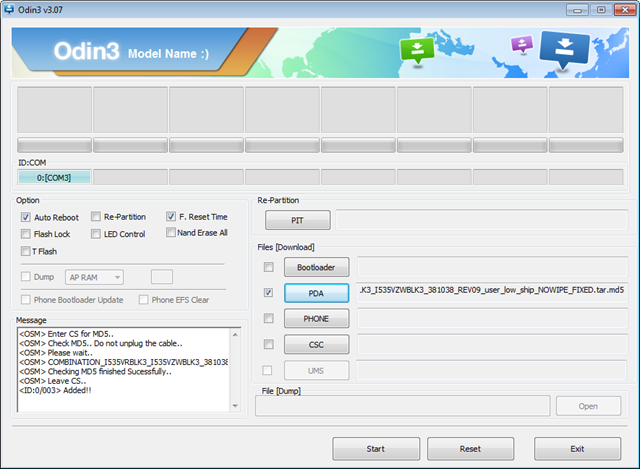Tick the PHONE file checkbox
The height and width of the screenshot is (469, 640).
point(269,318)
